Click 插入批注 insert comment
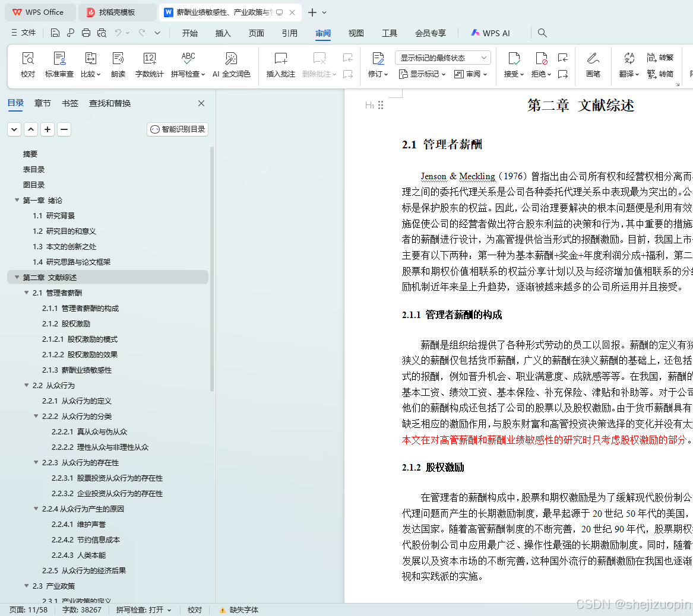This screenshot has width=693, height=616. [281, 65]
